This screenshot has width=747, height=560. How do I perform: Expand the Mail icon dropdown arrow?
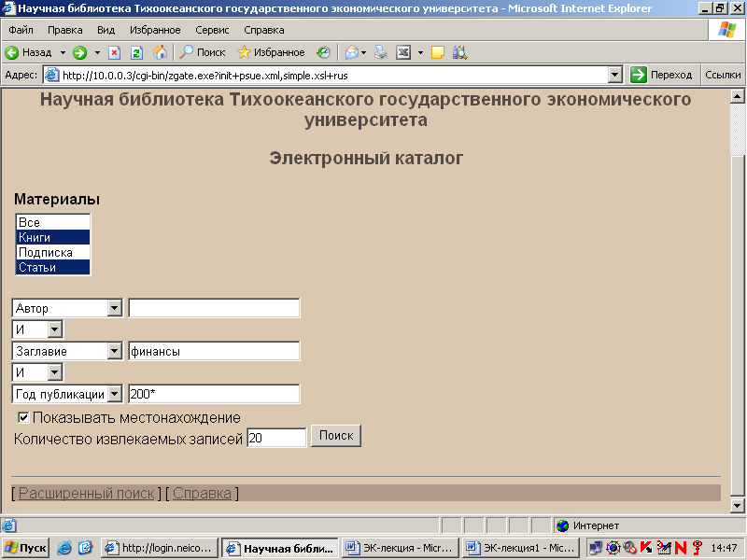[364, 53]
